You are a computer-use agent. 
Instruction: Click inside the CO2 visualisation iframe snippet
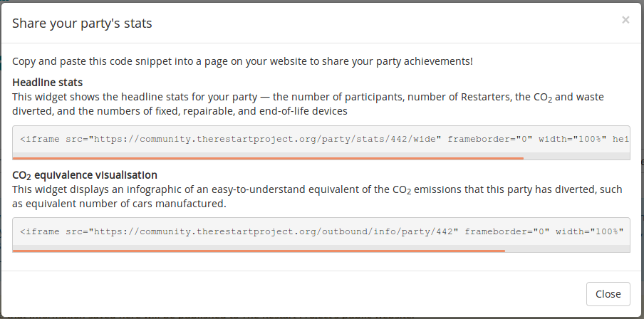tap(321, 231)
